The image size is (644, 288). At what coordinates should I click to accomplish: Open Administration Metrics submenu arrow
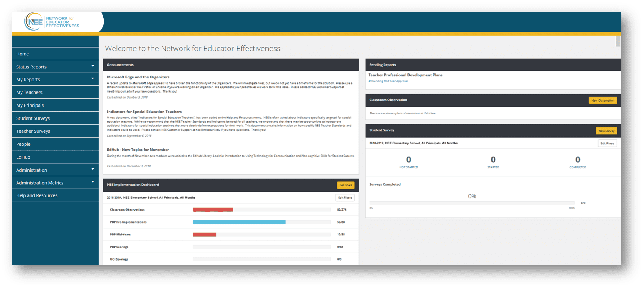coord(93,182)
